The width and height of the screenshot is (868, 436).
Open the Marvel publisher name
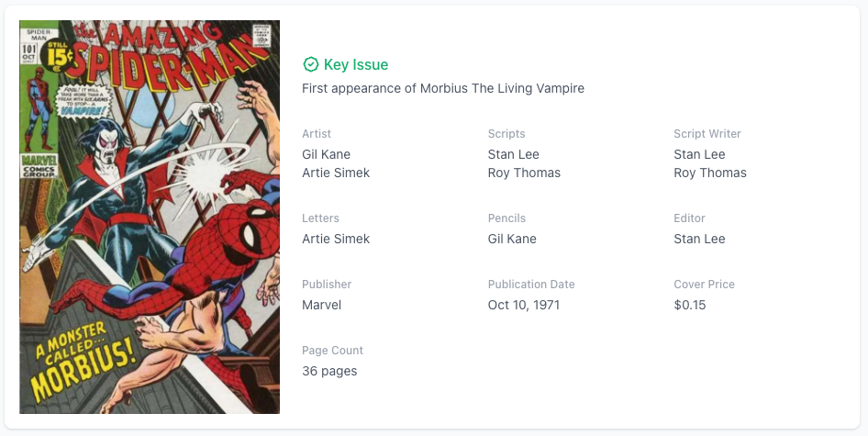(321, 305)
